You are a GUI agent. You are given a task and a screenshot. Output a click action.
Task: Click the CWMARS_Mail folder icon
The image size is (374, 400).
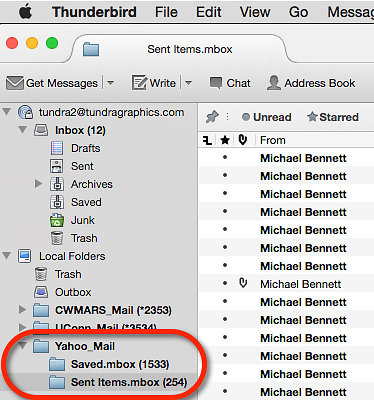pyautogui.click(x=41, y=310)
